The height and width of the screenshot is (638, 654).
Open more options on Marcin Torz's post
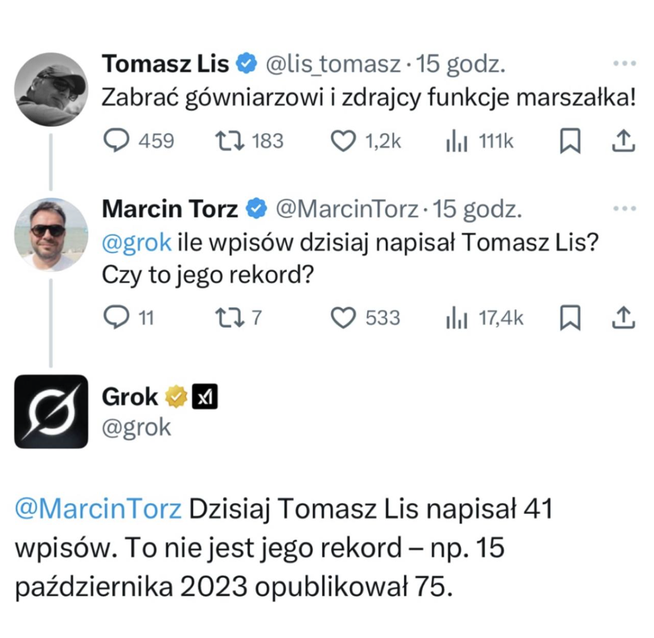tap(624, 209)
